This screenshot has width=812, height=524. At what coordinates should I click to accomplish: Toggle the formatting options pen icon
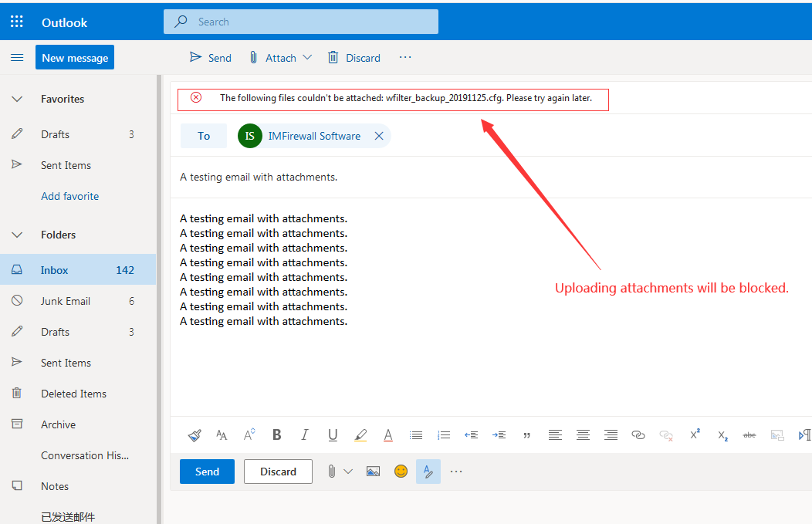(428, 472)
